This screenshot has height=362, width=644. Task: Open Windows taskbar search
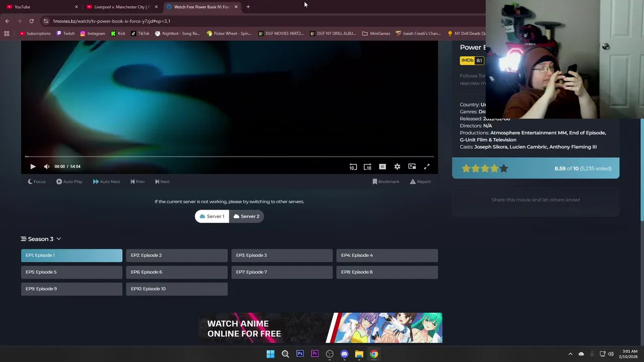click(285, 354)
